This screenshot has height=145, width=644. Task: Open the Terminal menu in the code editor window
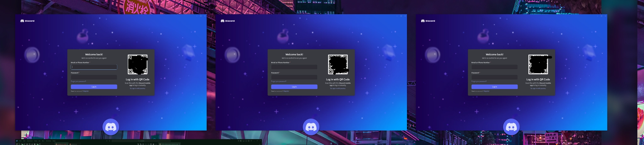[48, 141]
